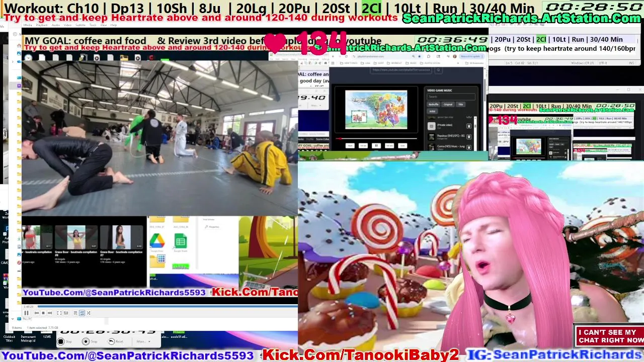
Task: Click the music player progress slider
Action: pyautogui.click(x=376, y=139)
